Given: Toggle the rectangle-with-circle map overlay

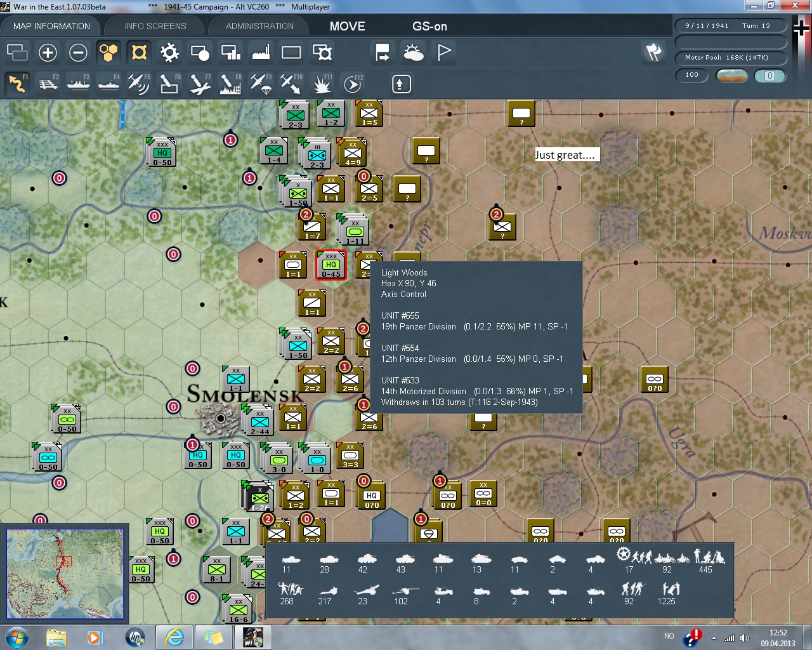Looking at the screenshot, I should 200,52.
